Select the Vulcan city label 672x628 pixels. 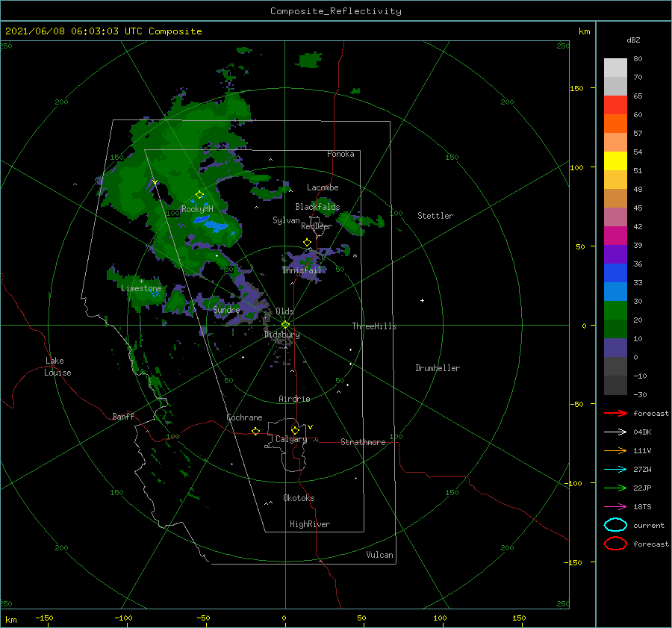[379, 555]
